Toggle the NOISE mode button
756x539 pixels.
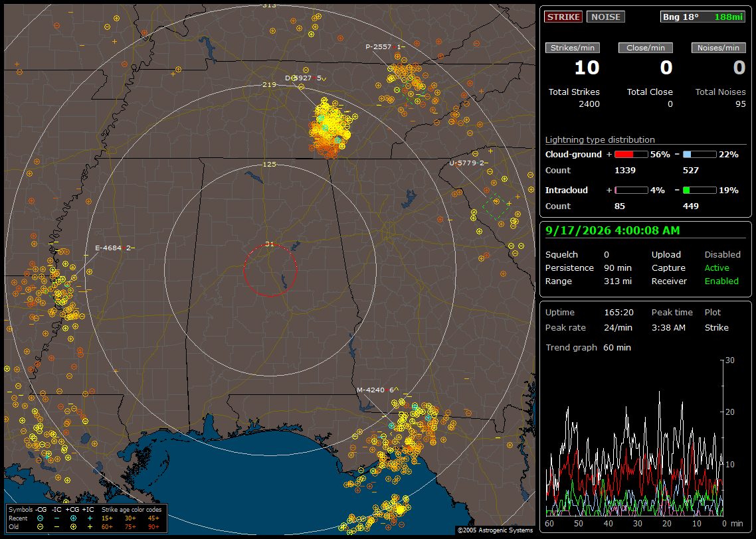click(606, 17)
